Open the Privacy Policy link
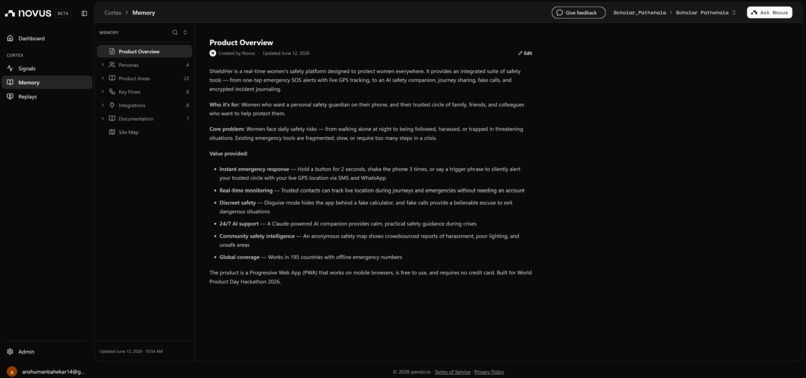This screenshot has height=378, width=806. pos(489,372)
